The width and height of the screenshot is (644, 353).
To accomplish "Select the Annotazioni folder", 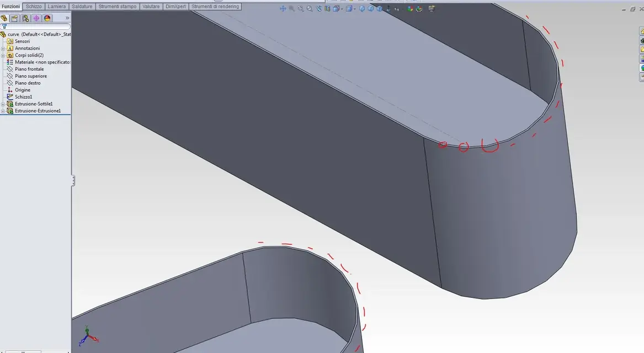I will point(27,49).
